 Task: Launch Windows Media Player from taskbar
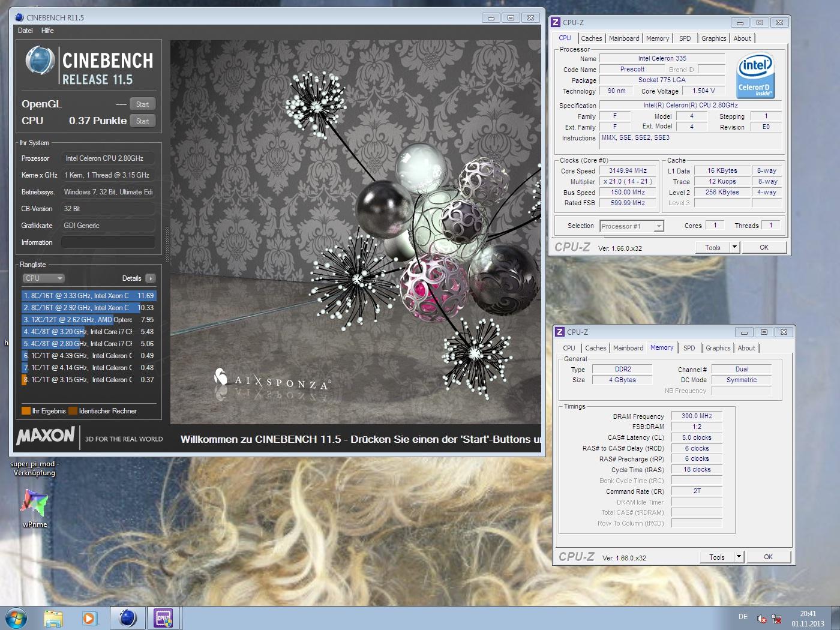point(89,618)
